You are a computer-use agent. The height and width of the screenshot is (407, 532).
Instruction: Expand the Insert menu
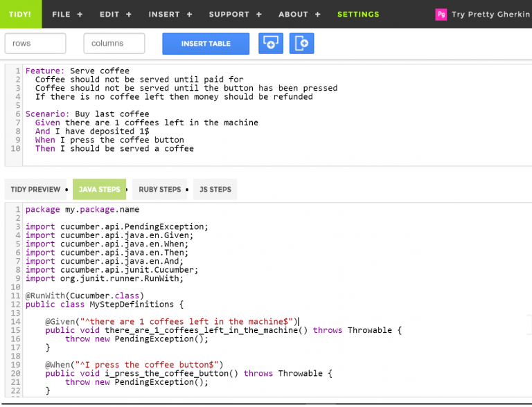coord(170,14)
